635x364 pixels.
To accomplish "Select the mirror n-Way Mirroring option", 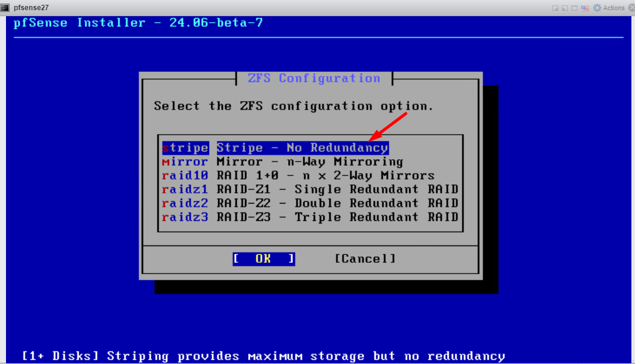I will (283, 162).
